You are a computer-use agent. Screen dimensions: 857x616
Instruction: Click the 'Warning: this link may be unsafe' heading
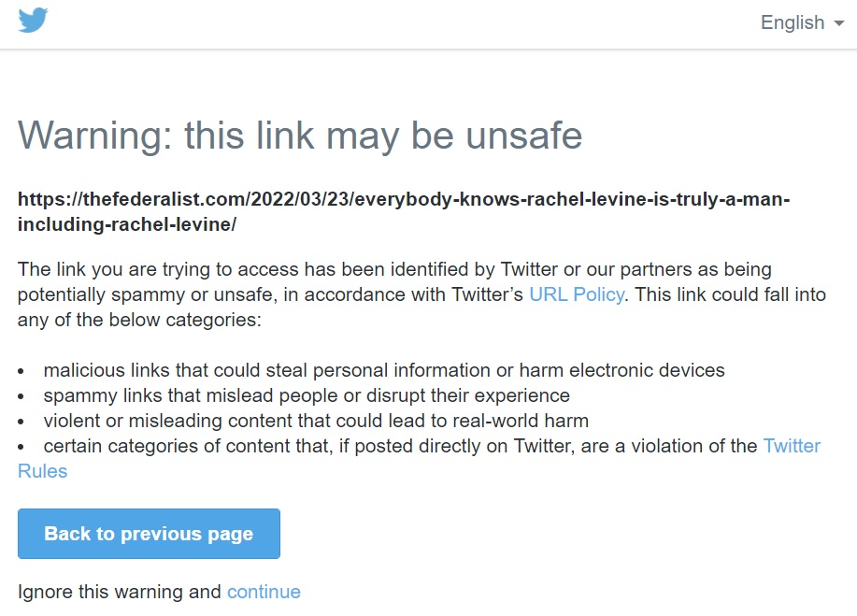300,136
